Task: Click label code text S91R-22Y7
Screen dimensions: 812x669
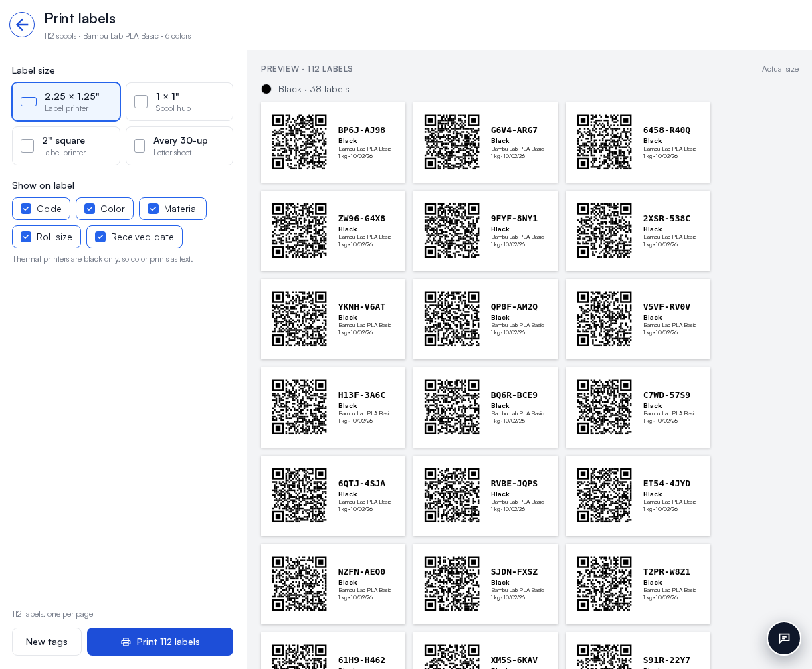Action: (667, 660)
